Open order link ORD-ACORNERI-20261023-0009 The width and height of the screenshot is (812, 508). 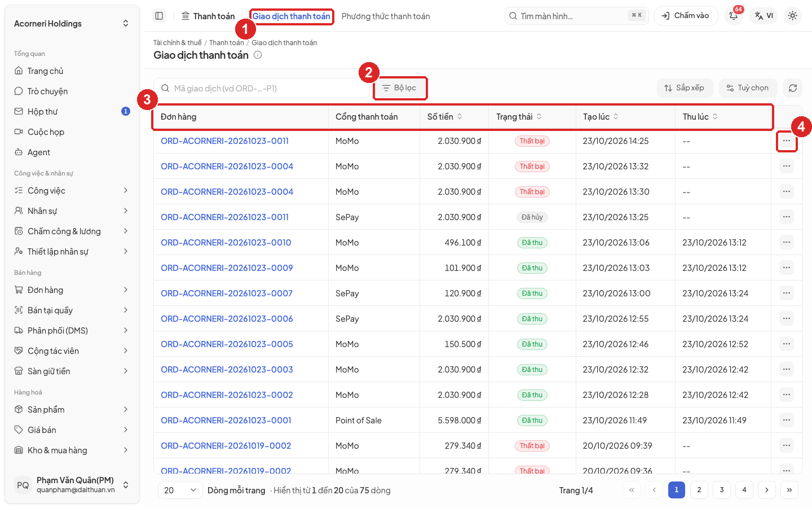coord(227,268)
